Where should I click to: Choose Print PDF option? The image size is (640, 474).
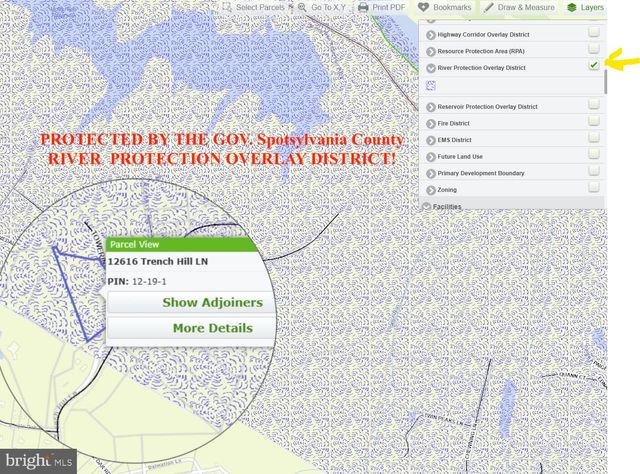[381, 7]
